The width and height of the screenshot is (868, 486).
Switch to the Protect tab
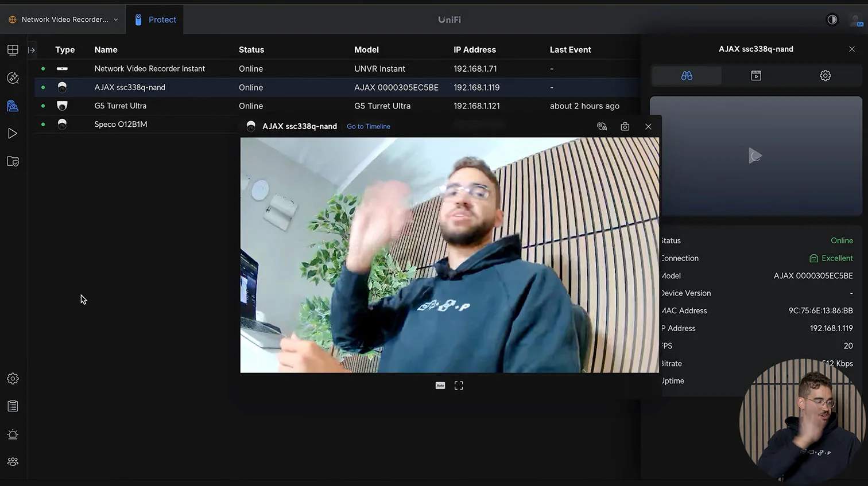(155, 20)
